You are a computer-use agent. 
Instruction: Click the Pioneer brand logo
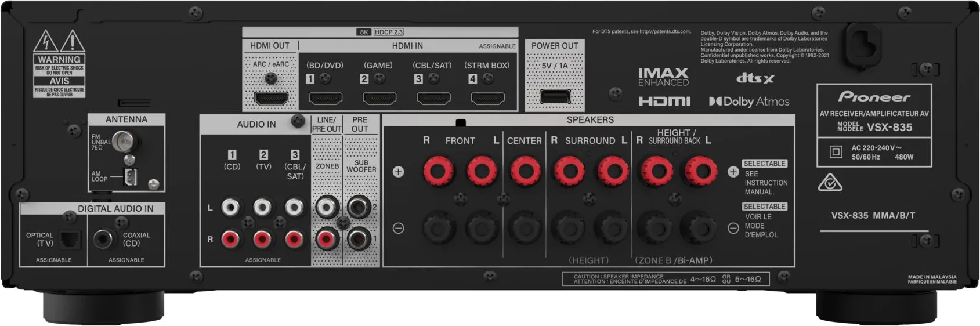pos(874,97)
